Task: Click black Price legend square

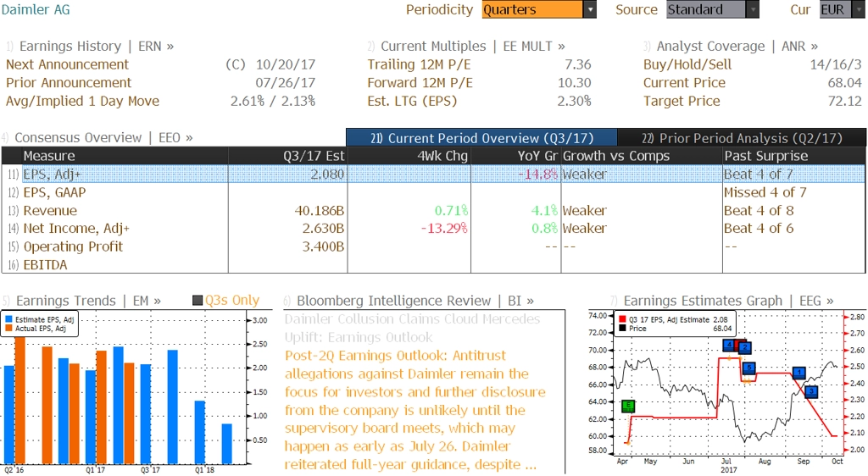Action: (623, 329)
